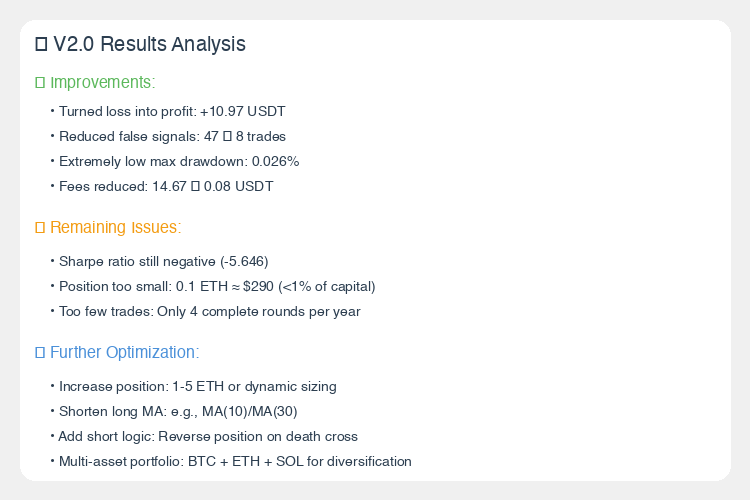Click the green Improvements heading
Image resolution: width=750 pixels, height=500 pixels.
[x=102, y=82]
